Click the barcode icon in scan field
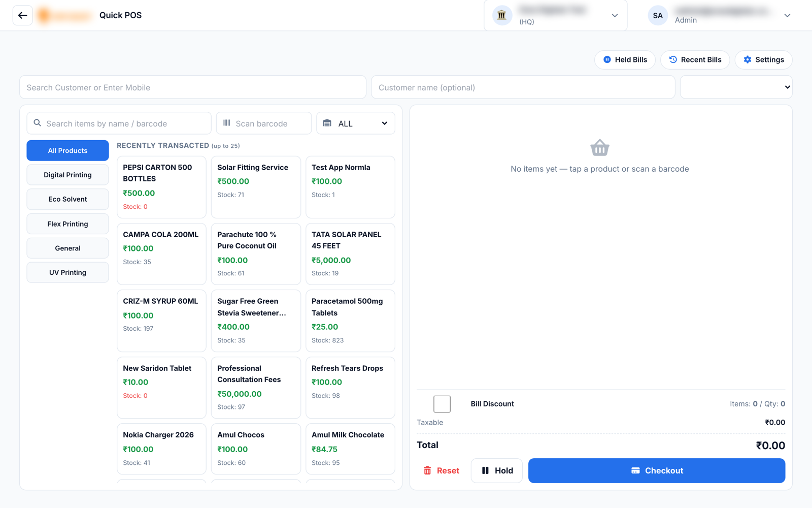812x508 pixels. [x=227, y=123]
